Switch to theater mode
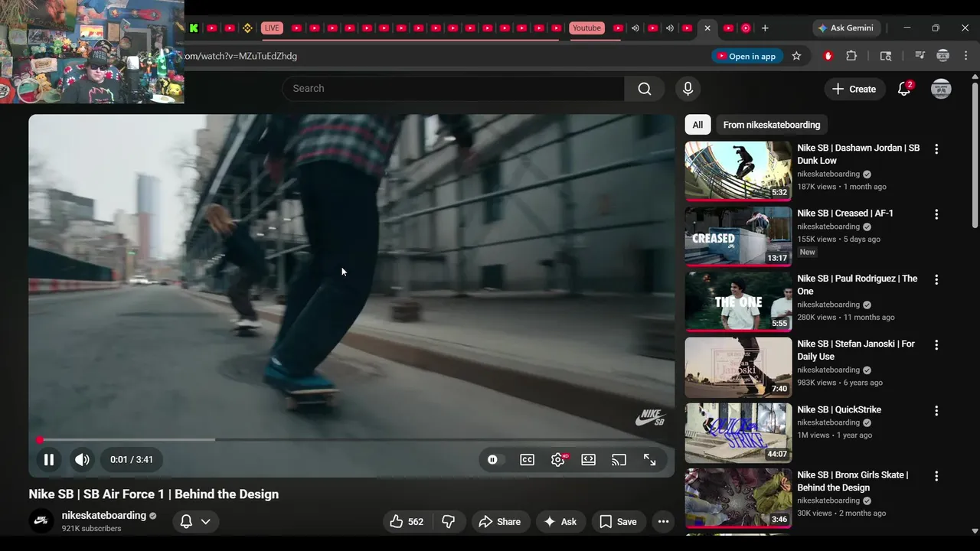This screenshot has width=980, height=551. [588, 459]
